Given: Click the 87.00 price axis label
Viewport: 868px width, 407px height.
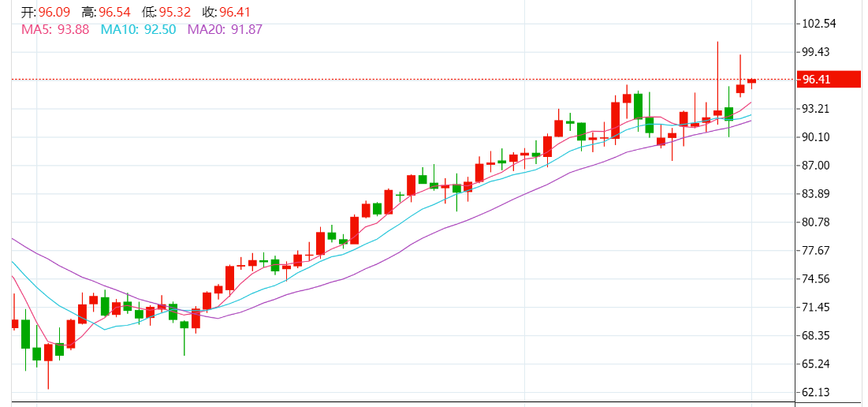Looking at the screenshot, I should [815, 166].
